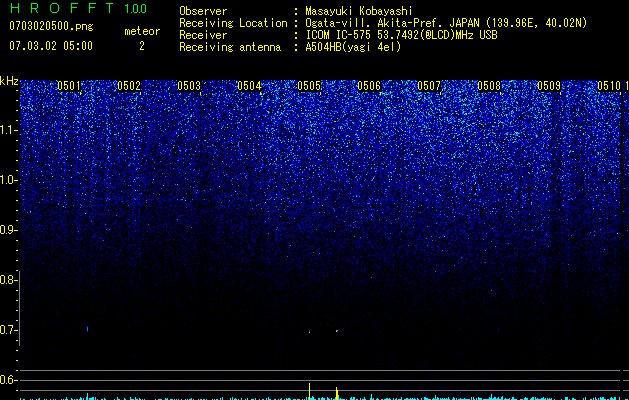This screenshot has height=400, width=629.
Task: Click the meteor echo near 0501 at 0.7 kHz
Action: pyautogui.click(x=87, y=329)
